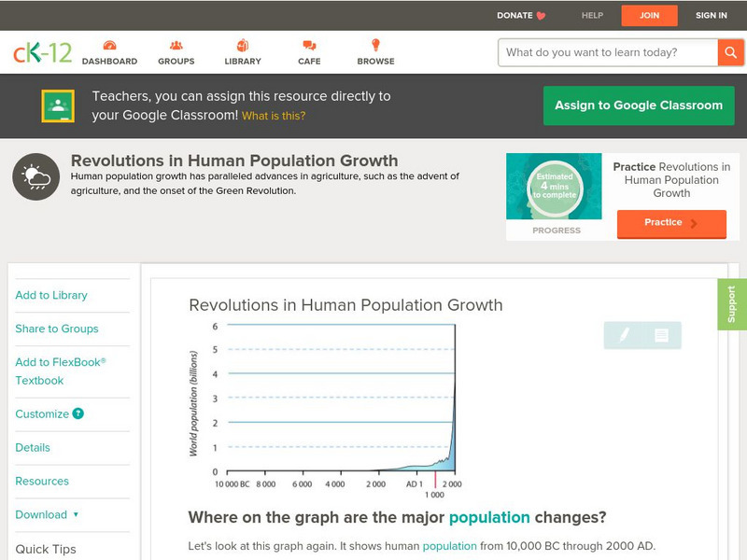The width and height of the screenshot is (747, 560).
Task: Click Add to Library link
Action: point(51,295)
